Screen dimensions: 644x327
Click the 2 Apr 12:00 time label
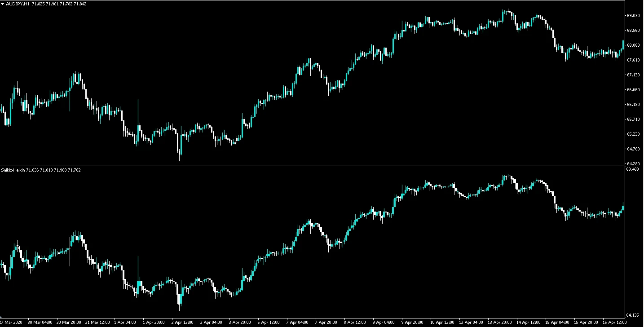pyautogui.click(x=182, y=323)
